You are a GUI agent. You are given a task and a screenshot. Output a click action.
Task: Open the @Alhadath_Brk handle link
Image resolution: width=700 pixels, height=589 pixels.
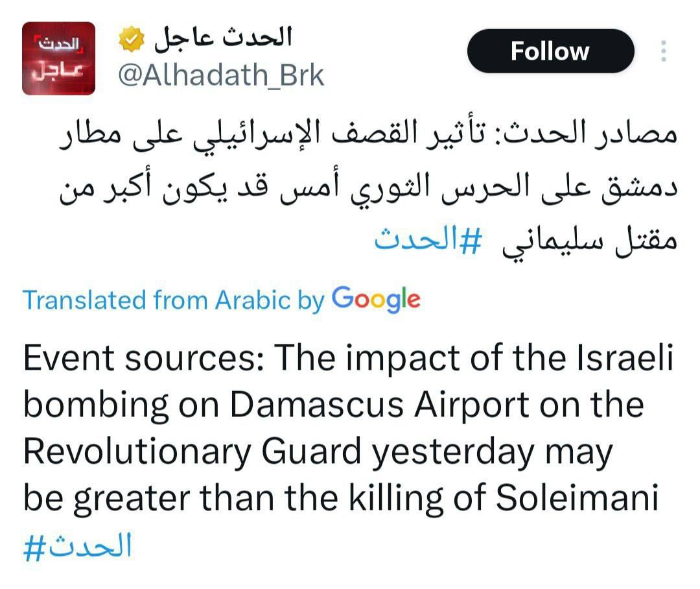tap(220, 77)
